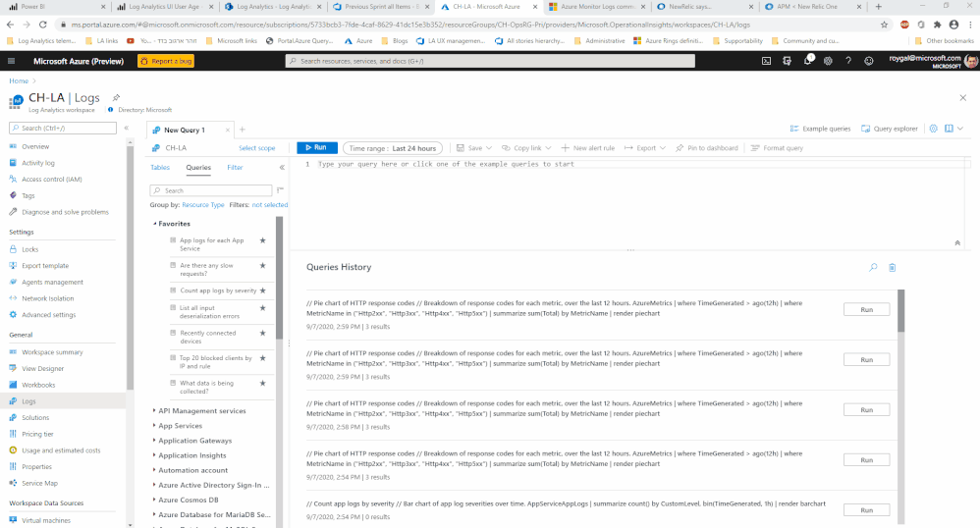
Task: Expand Application Gateways group
Action: (154, 441)
